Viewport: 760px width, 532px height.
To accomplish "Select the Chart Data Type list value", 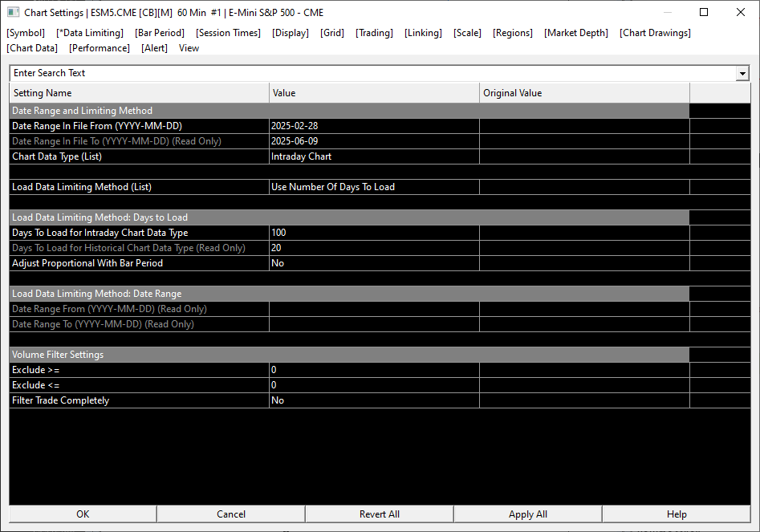I will tap(374, 156).
